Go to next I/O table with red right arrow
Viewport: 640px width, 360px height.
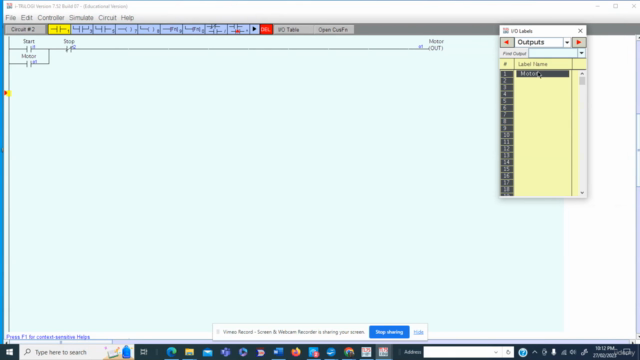(x=579, y=42)
